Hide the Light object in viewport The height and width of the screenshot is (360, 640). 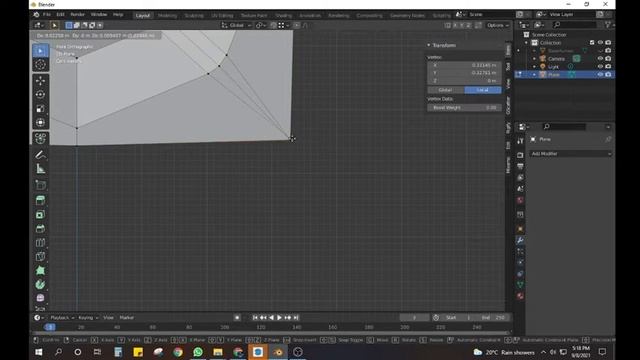[600, 67]
